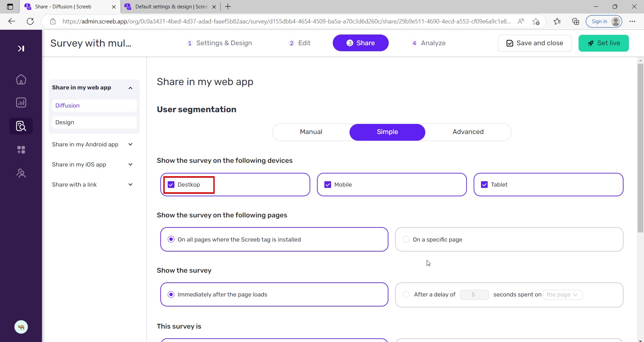This screenshot has width=644, height=342.
Task: Go to Settings & Design step
Action: pyautogui.click(x=219, y=43)
